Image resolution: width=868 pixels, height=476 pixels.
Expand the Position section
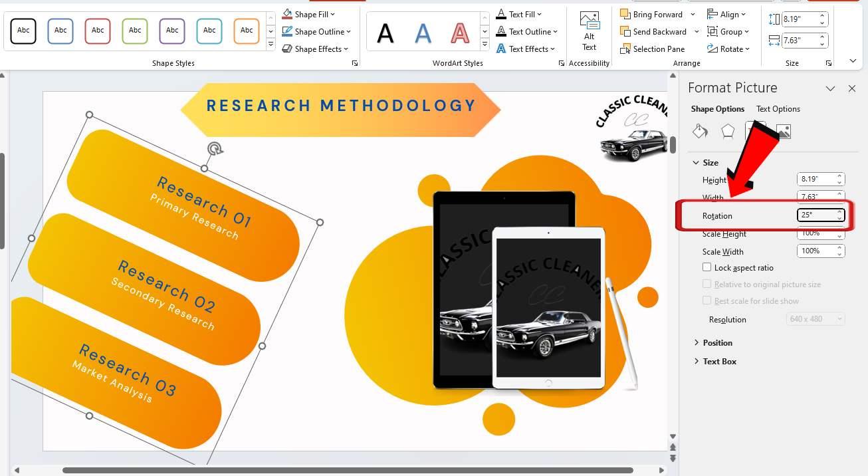[x=696, y=342]
